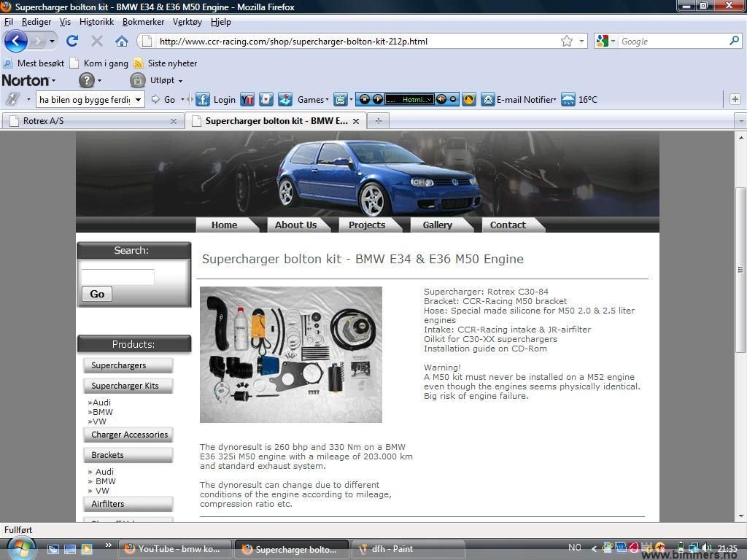
Task: Stop the toolbar radio player
Action: [x=365, y=99]
